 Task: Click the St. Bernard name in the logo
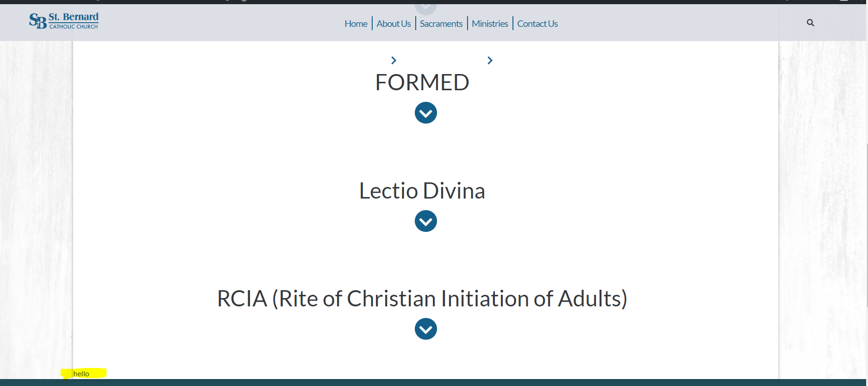[74, 17]
